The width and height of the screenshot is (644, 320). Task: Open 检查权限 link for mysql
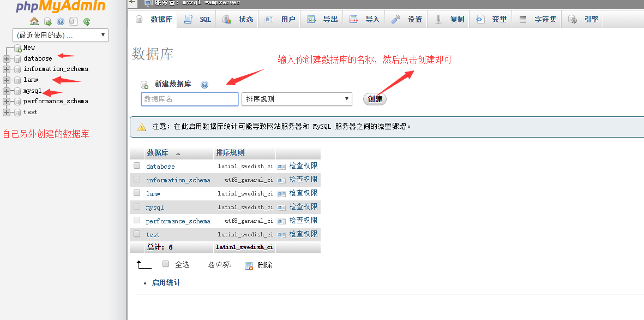(304, 206)
